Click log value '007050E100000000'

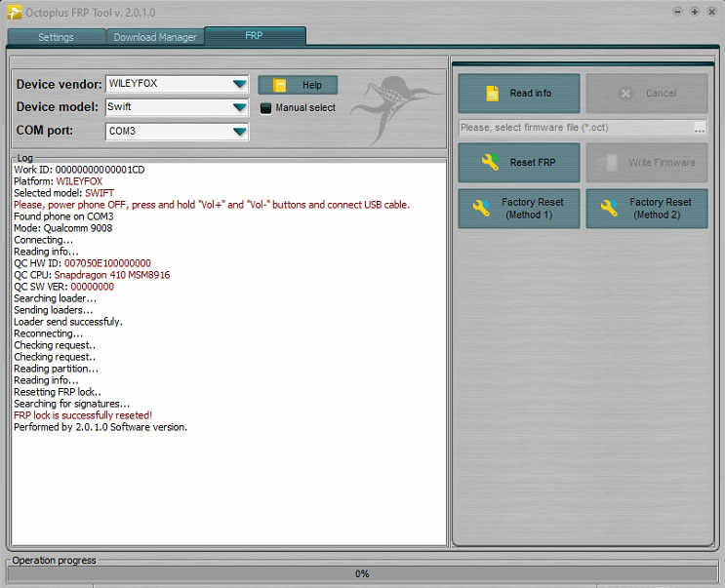coord(107,263)
